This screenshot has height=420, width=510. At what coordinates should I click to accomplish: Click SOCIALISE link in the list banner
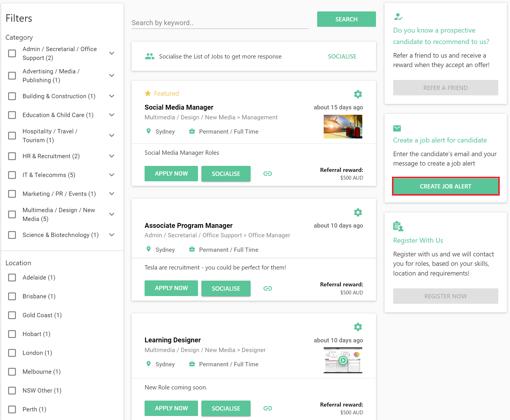point(342,57)
